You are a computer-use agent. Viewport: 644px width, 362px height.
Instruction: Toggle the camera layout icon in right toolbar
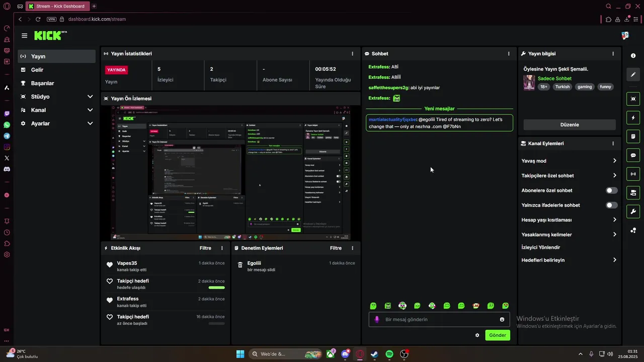pos(633,193)
